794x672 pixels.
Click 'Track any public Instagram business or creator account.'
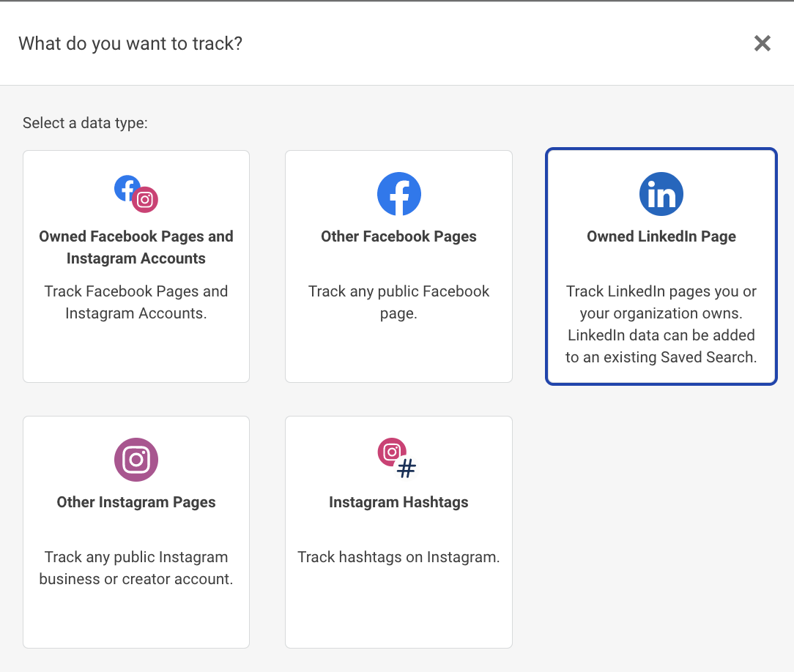136,568
